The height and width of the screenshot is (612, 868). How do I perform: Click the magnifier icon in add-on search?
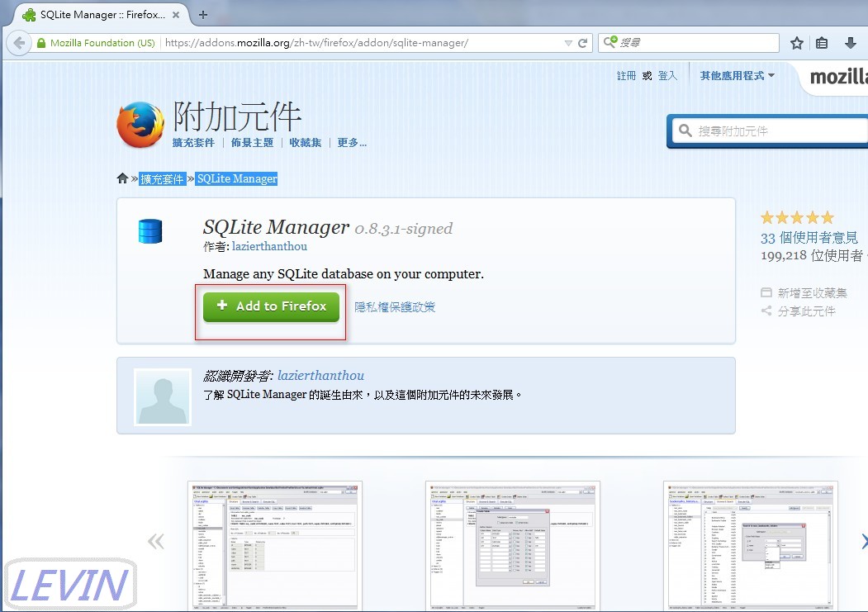click(x=685, y=130)
